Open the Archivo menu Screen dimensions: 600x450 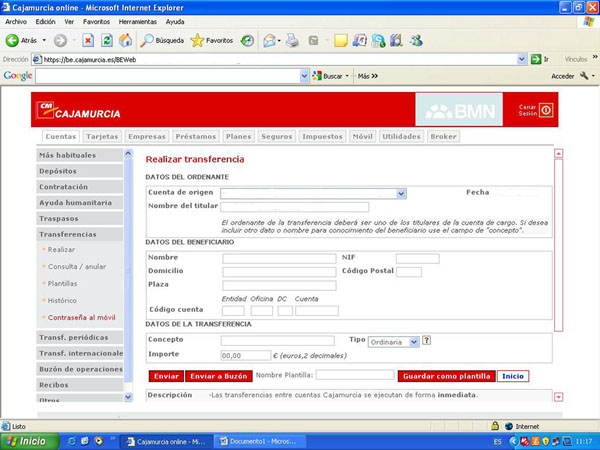[x=16, y=22]
